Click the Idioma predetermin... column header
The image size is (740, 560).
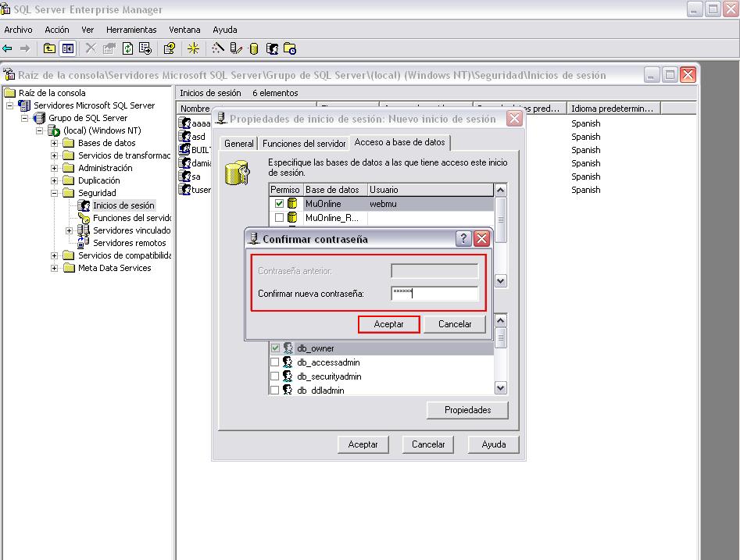pos(613,109)
